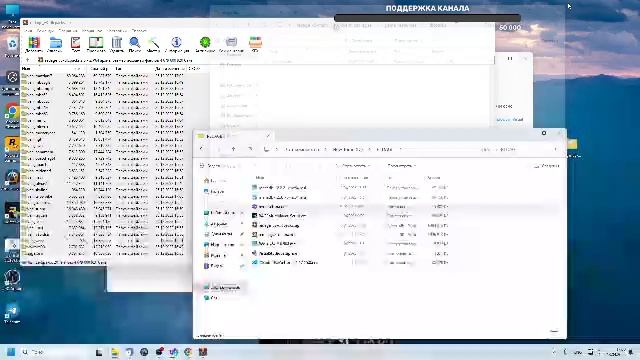Open the Recycle Bin desktop icon
The height and width of the screenshot is (360, 640).
click(x=11, y=46)
